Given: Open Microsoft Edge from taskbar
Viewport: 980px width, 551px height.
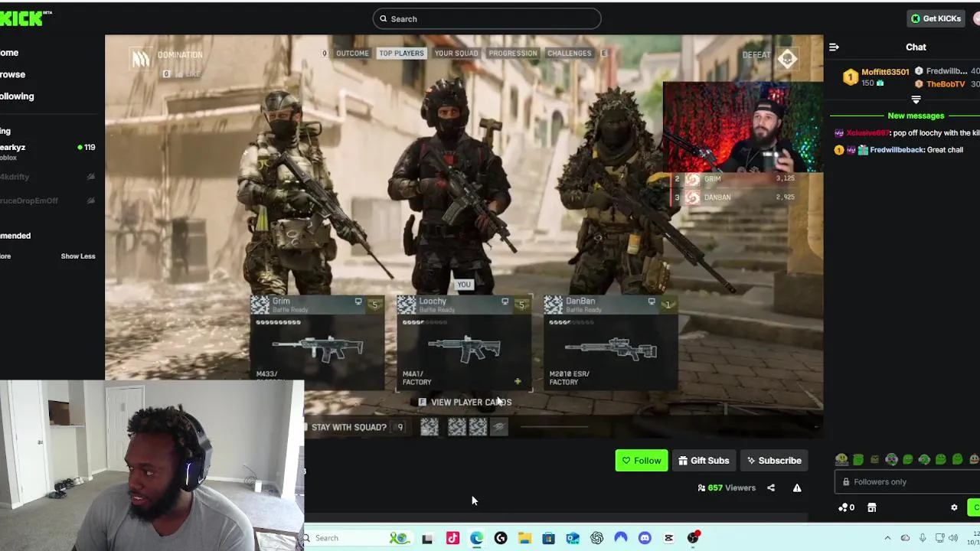Looking at the screenshot, I should [x=476, y=539].
